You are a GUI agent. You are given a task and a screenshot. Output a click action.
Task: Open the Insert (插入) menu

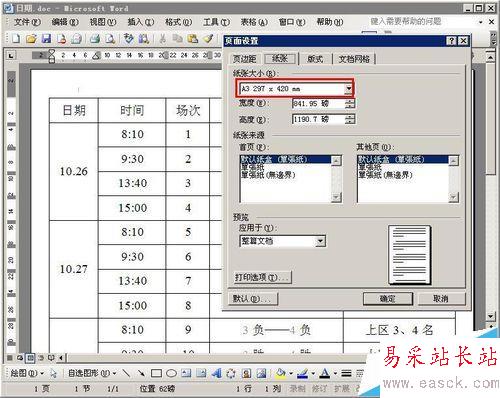[x=141, y=22]
